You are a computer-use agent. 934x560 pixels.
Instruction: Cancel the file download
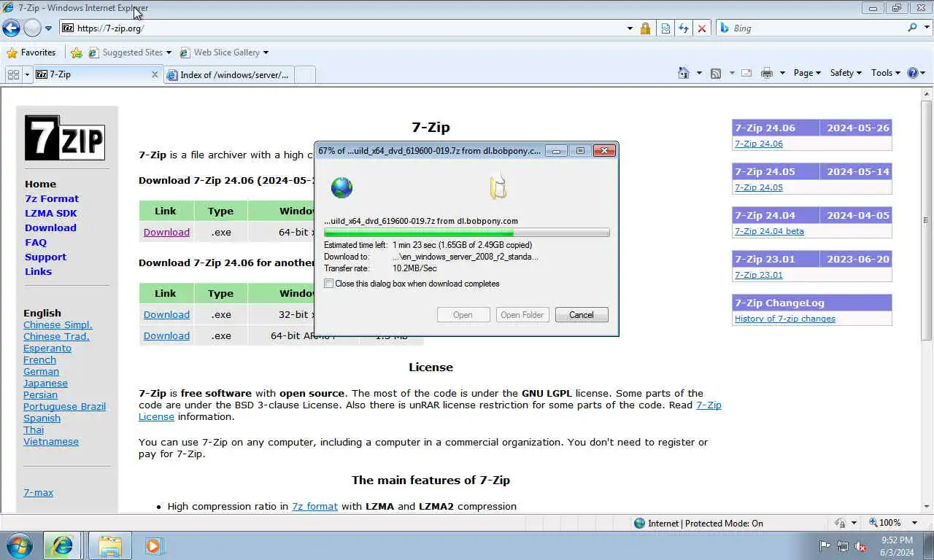(582, 315)
